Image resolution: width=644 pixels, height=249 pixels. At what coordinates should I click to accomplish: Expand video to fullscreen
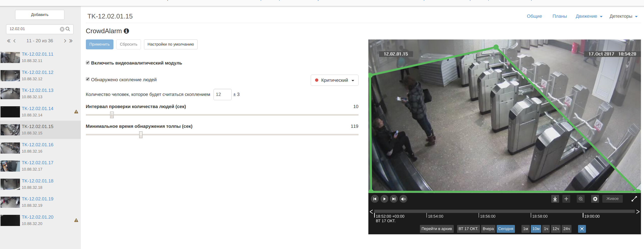point(634,199)
